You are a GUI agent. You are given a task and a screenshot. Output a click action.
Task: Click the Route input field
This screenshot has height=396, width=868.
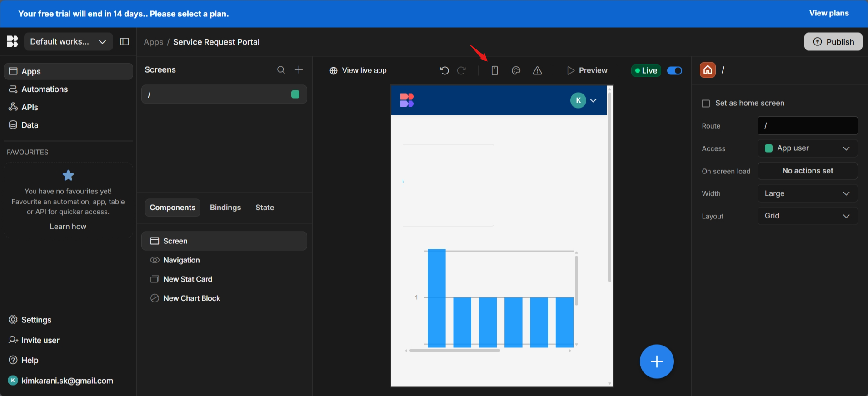click(808, 126)
